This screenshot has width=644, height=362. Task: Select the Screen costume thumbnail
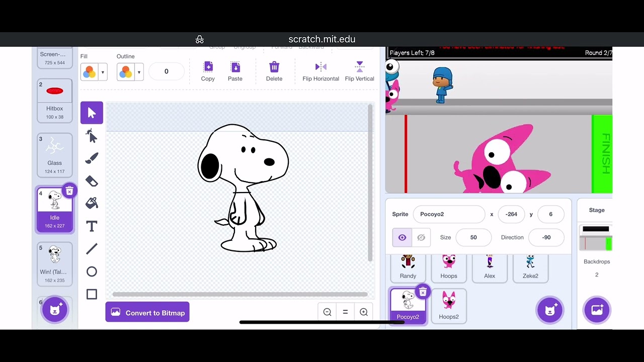click(x=54, y=57)
